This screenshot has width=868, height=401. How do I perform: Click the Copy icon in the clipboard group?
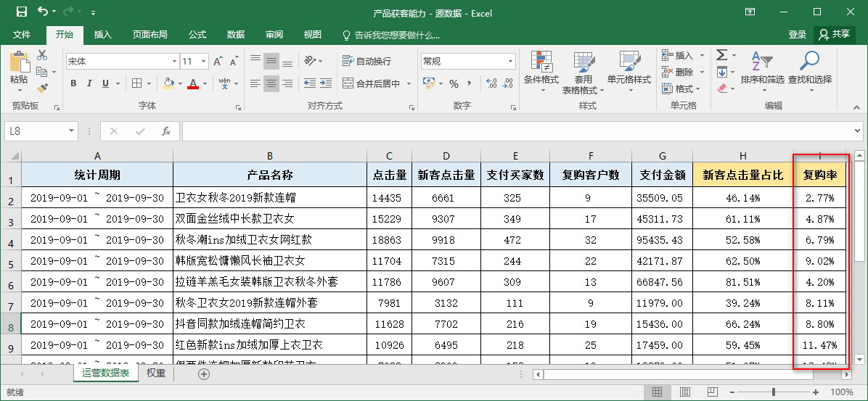tap(41, 72)
